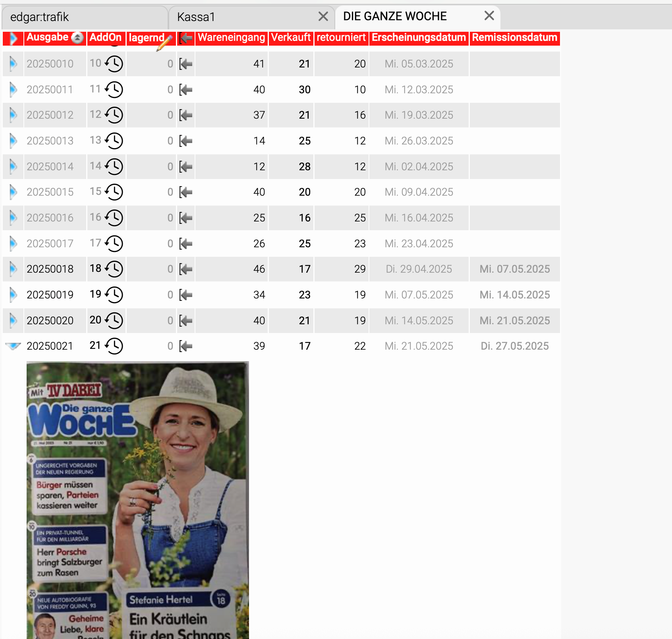
Task: Toggle expand-all triangle in header row
Action: [13, 38]
